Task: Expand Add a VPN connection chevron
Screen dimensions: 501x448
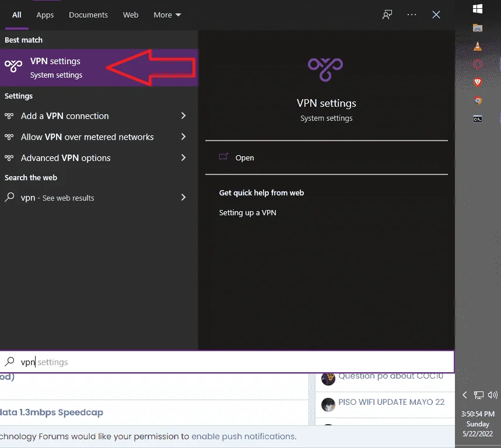Action: pyautogui.click(x=183, y=116)
